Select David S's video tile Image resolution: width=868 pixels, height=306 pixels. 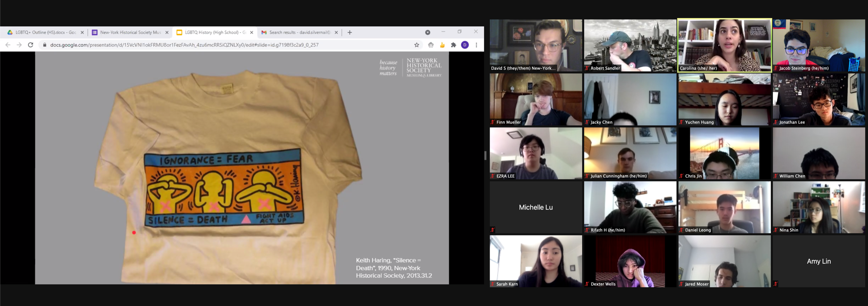(x=536, y=45)
